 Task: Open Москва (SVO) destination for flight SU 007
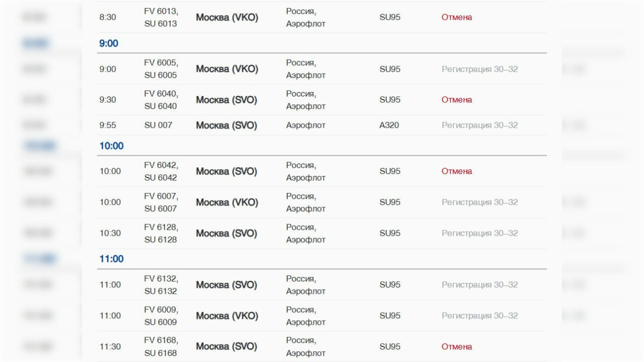coord(226,125)
